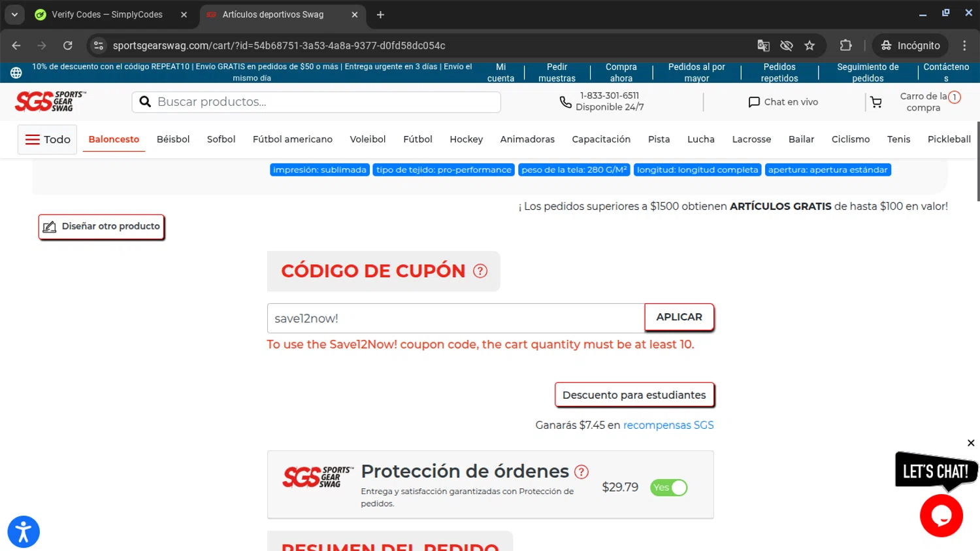Click the search magnifier icon
Viewport: 980px width, 551px height.
click(x=145, y=102)
